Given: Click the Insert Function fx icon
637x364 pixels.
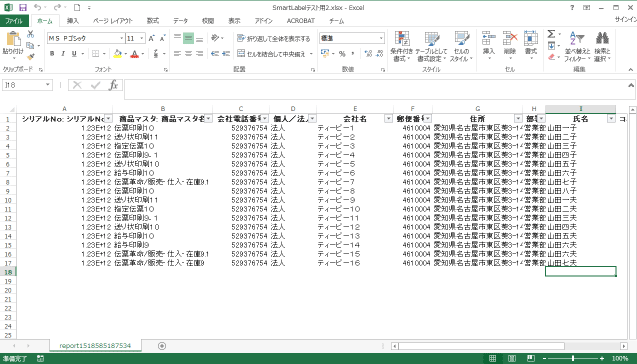Looking at the screenshot, I should tap(113, 85).
